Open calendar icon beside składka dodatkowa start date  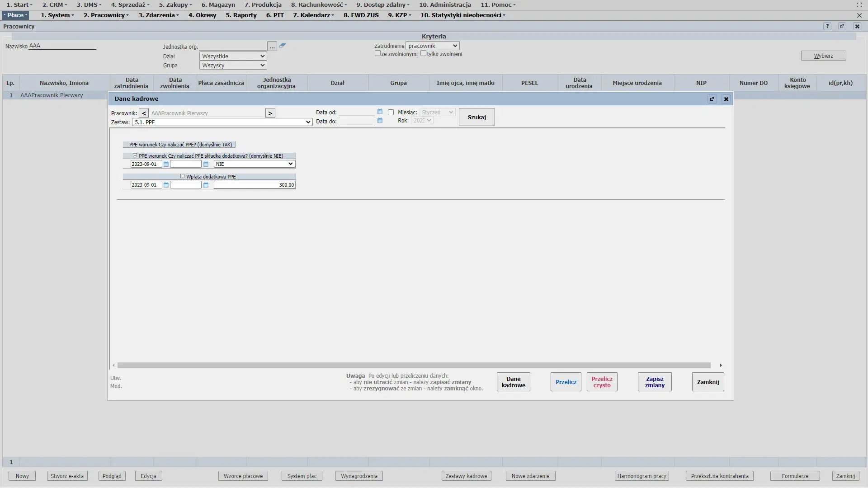click(166, 164)
